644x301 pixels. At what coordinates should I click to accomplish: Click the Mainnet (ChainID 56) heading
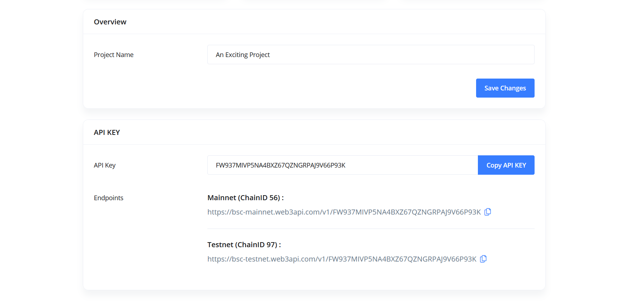pos(245,198)
